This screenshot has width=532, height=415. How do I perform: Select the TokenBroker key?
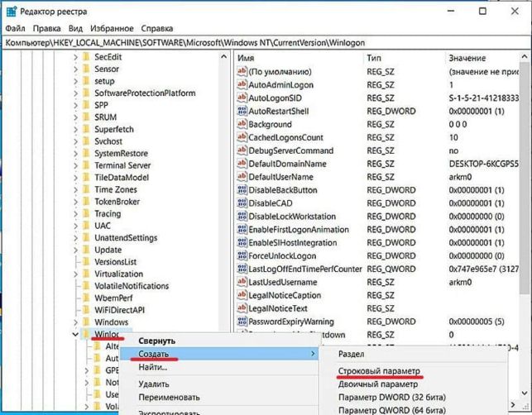[117, 202]
